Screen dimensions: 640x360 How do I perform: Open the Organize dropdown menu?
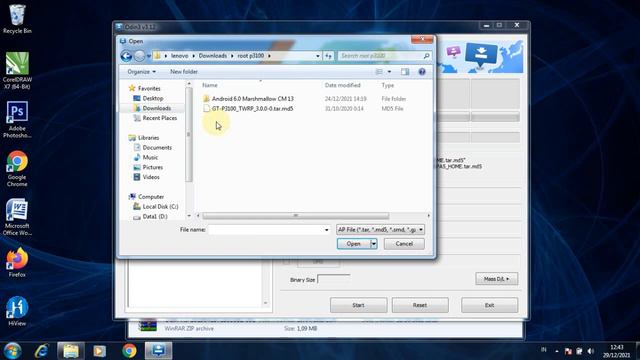click(141, 72)
